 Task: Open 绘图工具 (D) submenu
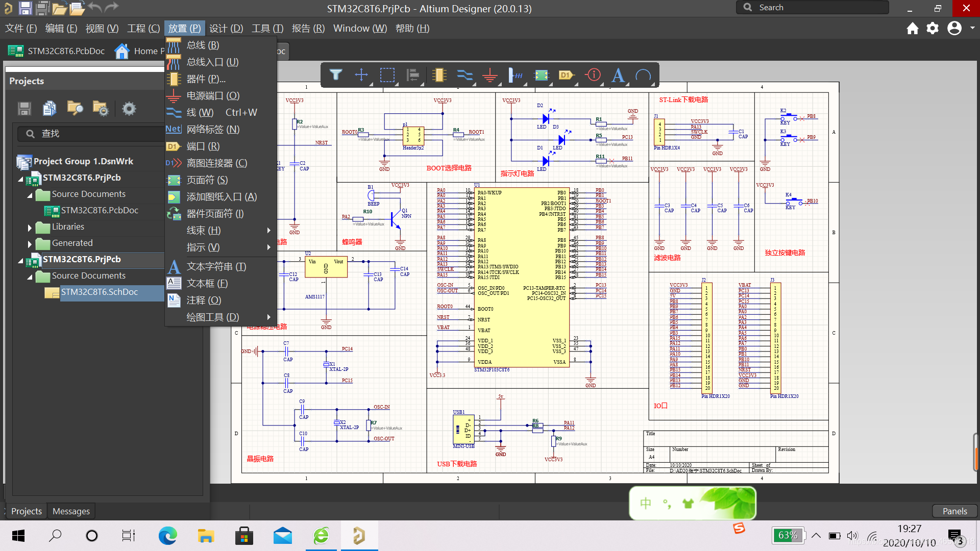220,317
